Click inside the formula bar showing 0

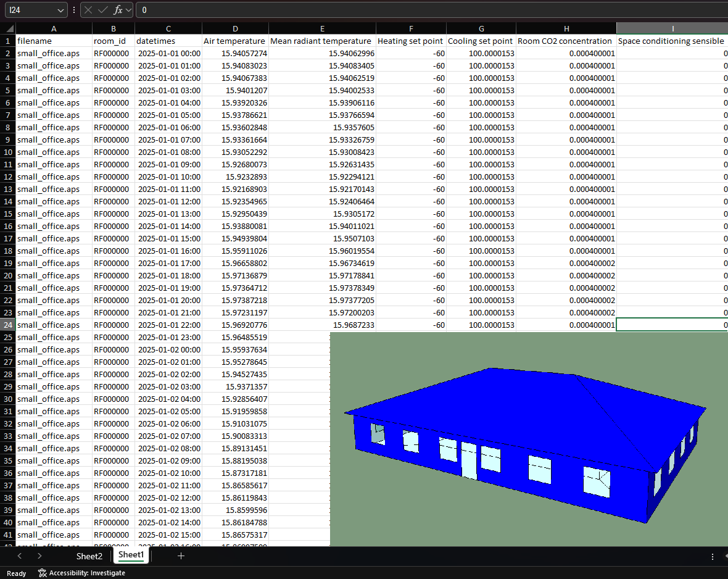tap(247, 10)
